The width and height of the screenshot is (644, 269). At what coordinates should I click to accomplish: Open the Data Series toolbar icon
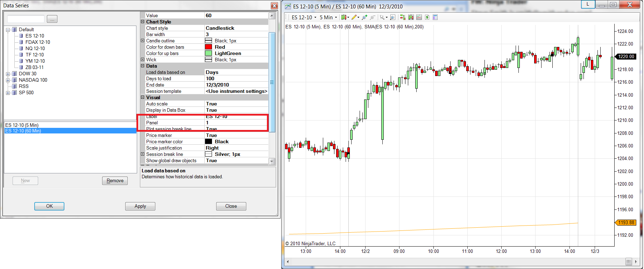[411, 17]
